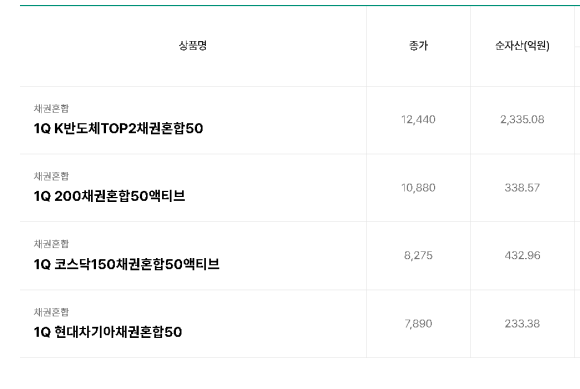580x389 pixels.
Task: Select net assets 2,335.08 cell
Action: pos(522,119)
